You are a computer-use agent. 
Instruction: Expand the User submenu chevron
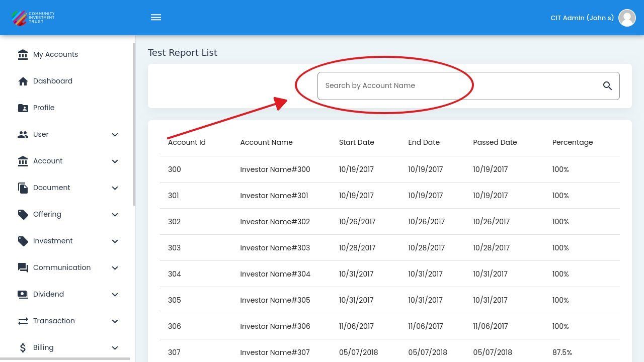click(x=115, y=135)
